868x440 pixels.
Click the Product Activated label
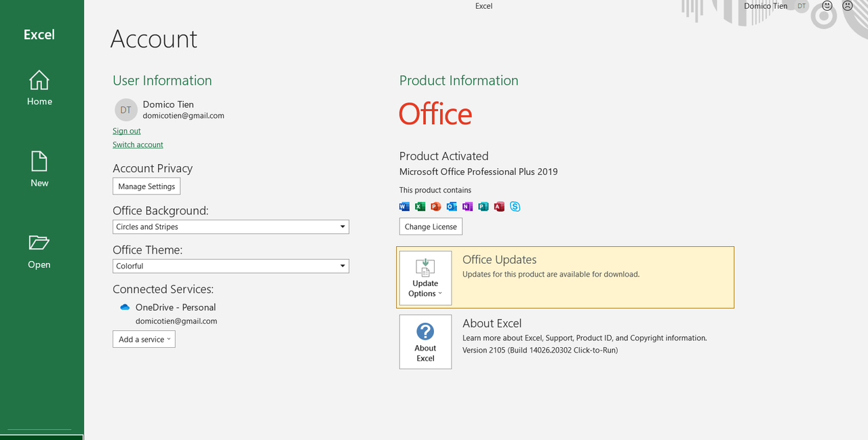pyautogui.click(x=443, y=156)
